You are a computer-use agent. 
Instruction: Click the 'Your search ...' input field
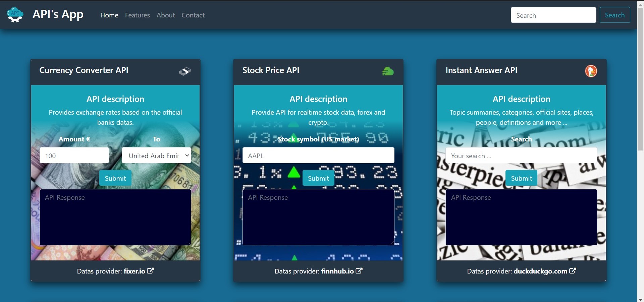[521, 156]
